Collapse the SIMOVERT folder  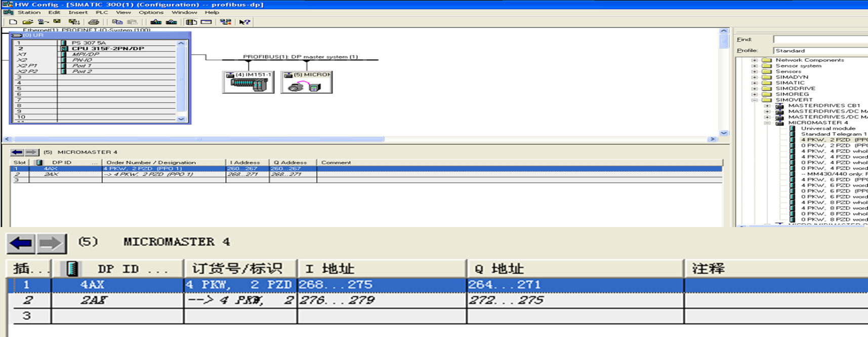click(x=755, y=100)
